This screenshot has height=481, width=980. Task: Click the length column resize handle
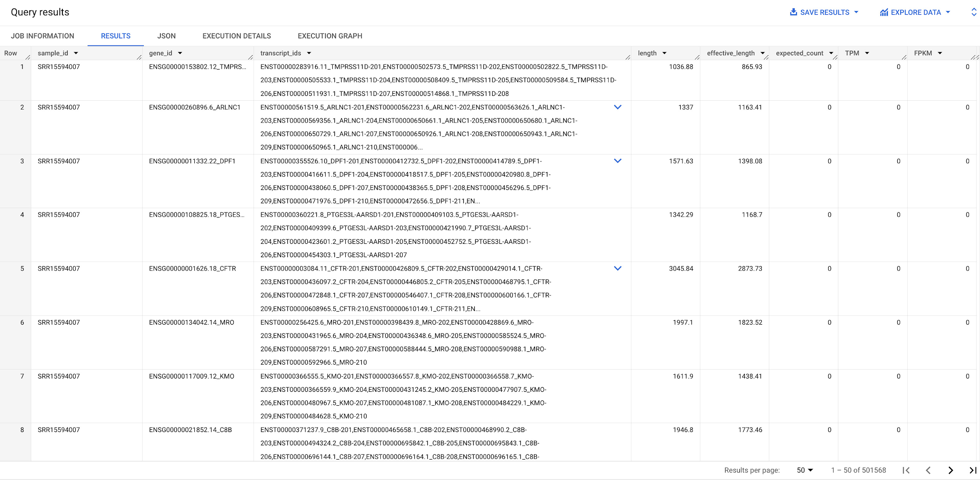click(x=697, y=57)
